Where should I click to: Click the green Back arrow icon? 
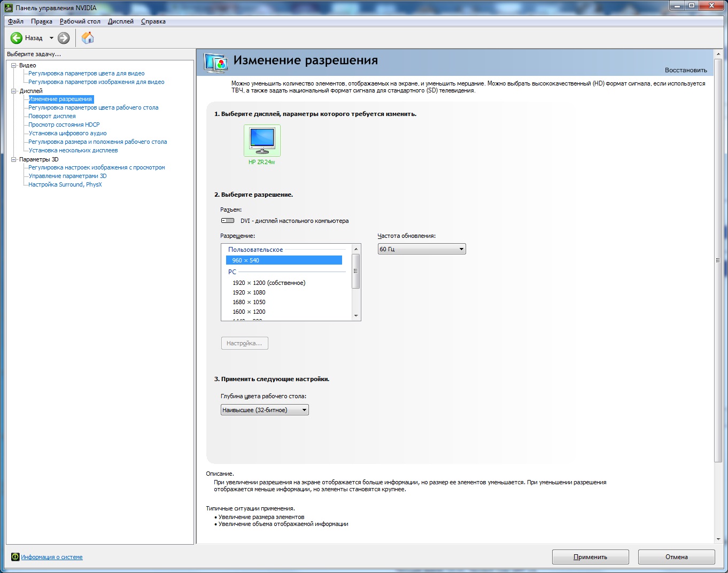[x=17, y=38]
